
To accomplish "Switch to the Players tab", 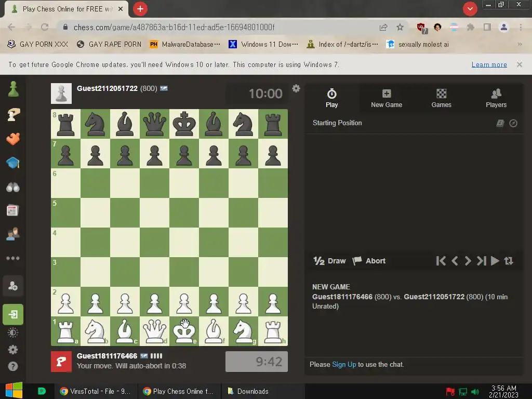I will 496,98.
